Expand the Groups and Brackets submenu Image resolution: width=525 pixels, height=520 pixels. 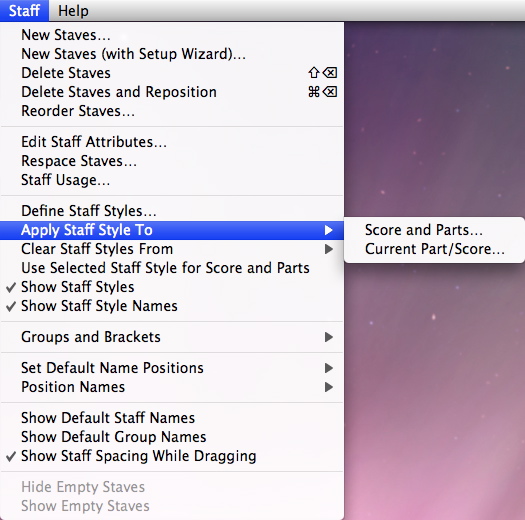pyautogui.click(x=172, y=337)
